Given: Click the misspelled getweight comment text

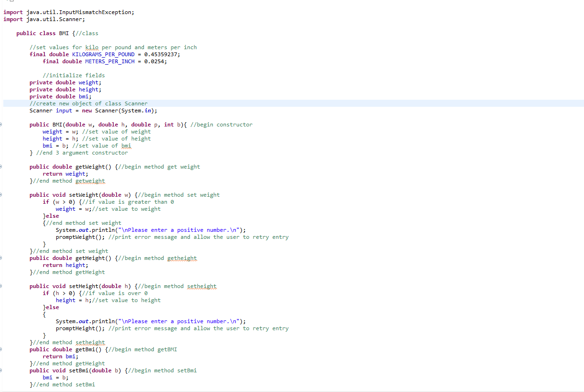Looking at the screenshot, I should point(90,180).
